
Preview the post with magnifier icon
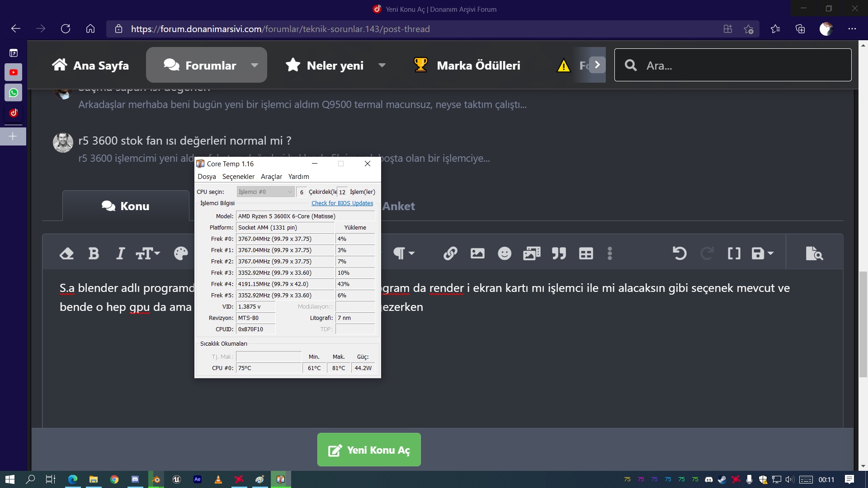click(814, 253)
